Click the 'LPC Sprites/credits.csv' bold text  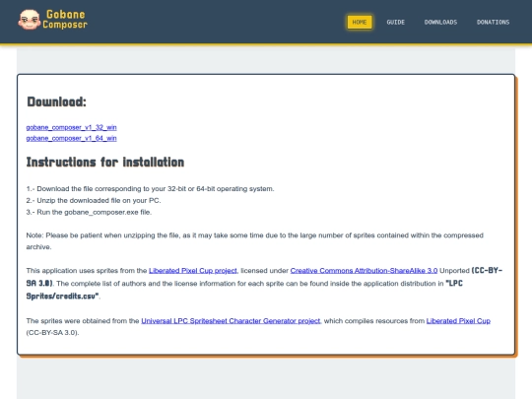click(x=244, y=290)
